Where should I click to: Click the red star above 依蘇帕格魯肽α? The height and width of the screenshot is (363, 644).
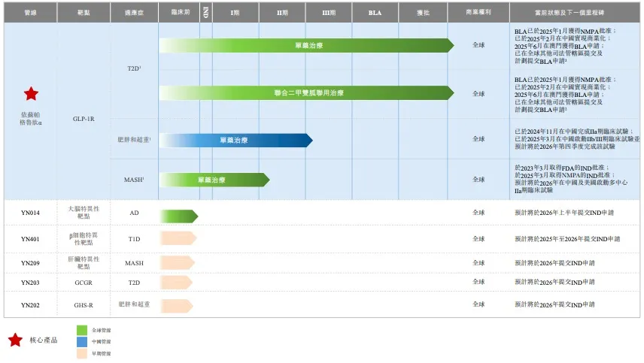click(x=31, y=94)
